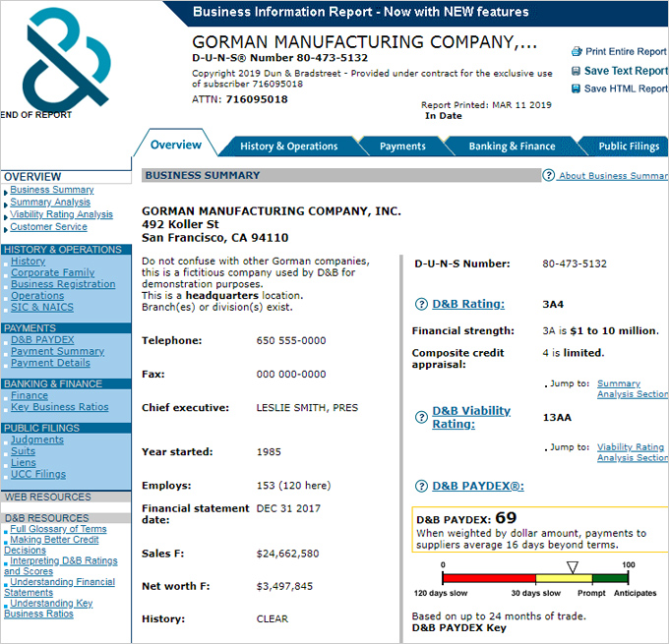Jump to Summary Analysis Section link
Screen dimensions: 669x644
point(633,388)
